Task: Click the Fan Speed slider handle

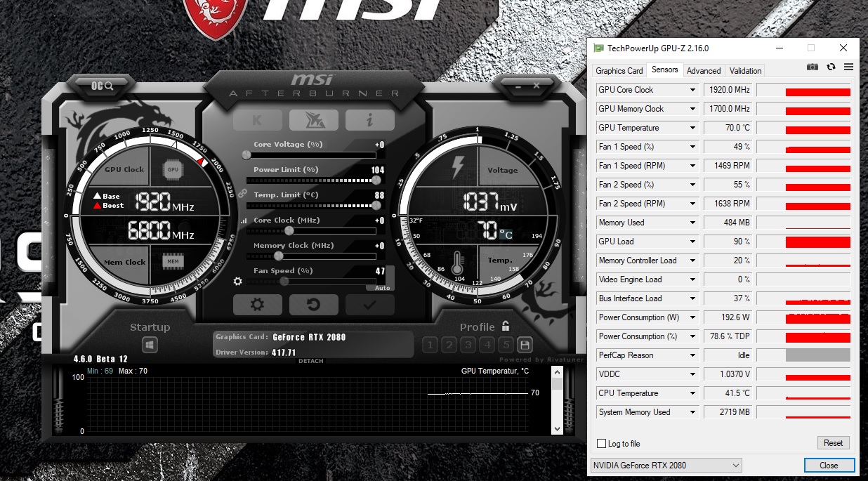Action: 284,281
